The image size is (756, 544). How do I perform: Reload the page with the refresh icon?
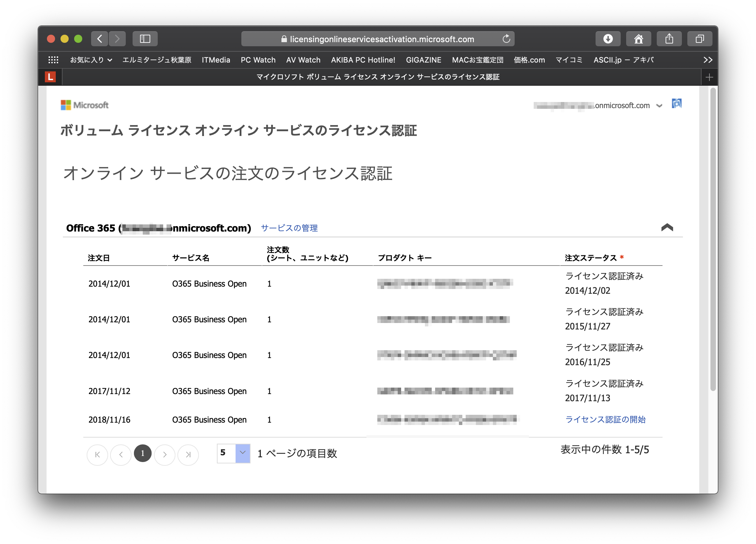pos(506,39)
